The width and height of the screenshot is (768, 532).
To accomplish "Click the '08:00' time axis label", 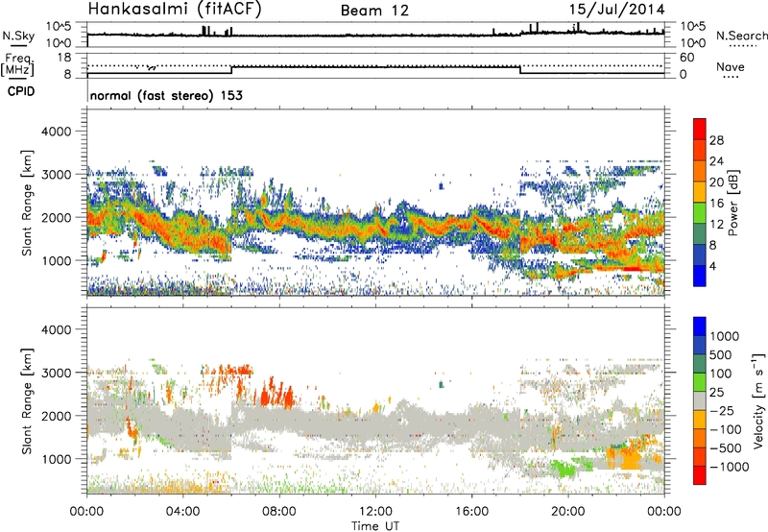I will (279, 512).
